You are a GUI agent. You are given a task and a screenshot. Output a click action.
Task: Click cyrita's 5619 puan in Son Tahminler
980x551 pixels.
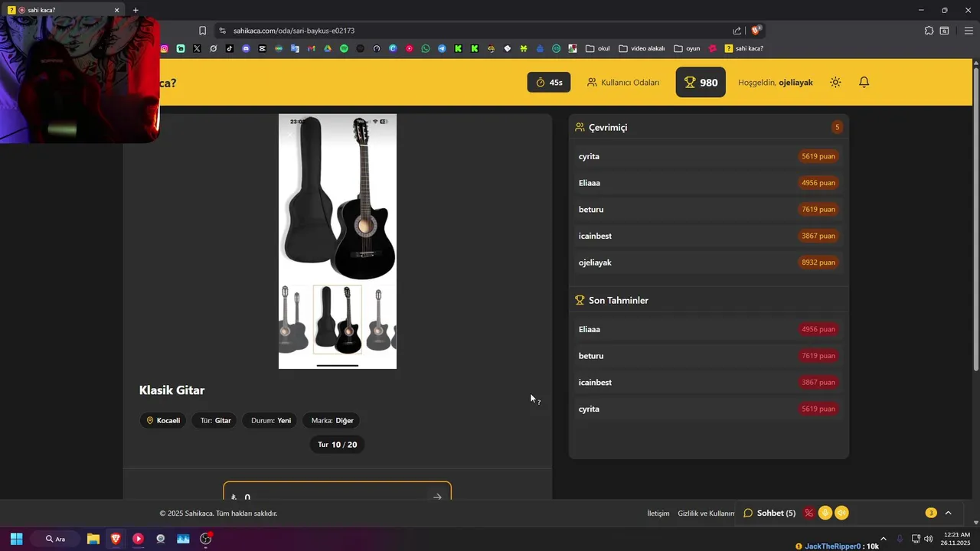click(x=818, y=409)
